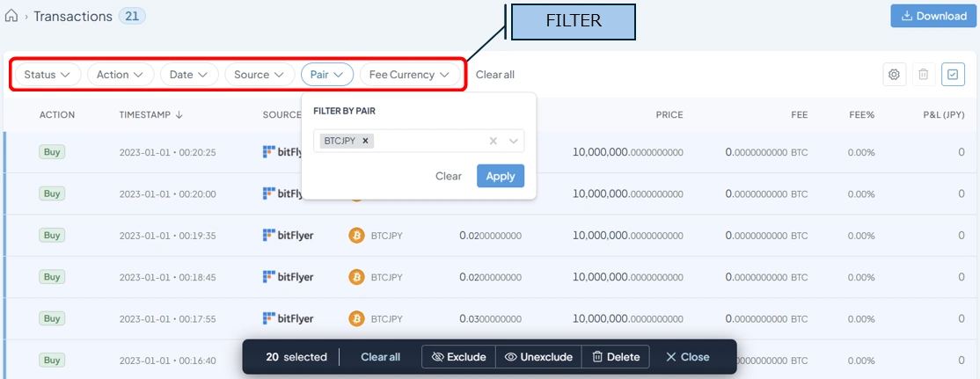
Task: Go to home via breadcrumb house icon
Action: click(x=11, y=17)
